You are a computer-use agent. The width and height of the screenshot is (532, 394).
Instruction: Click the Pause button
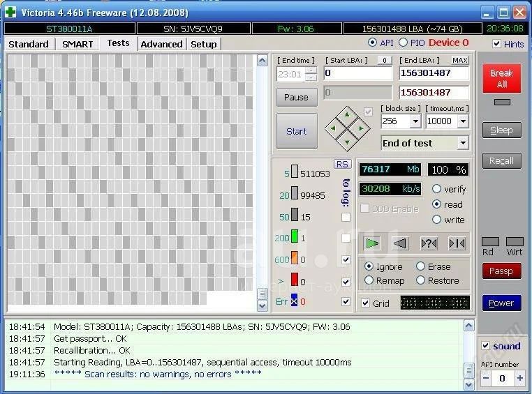[297, 97]
